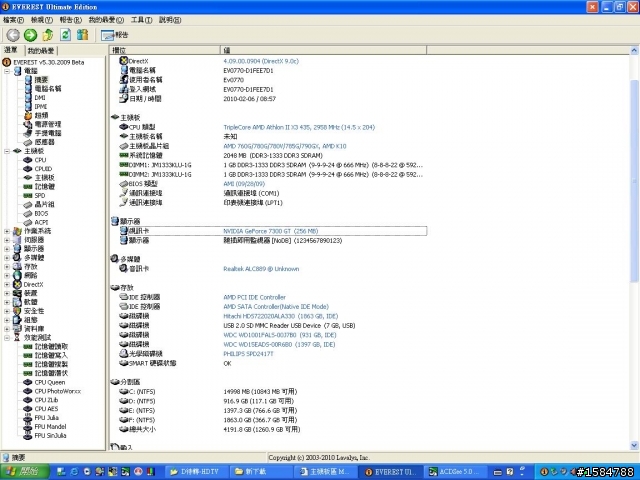
Task: Select CPU ZLib benchmark
Action: 46,400
